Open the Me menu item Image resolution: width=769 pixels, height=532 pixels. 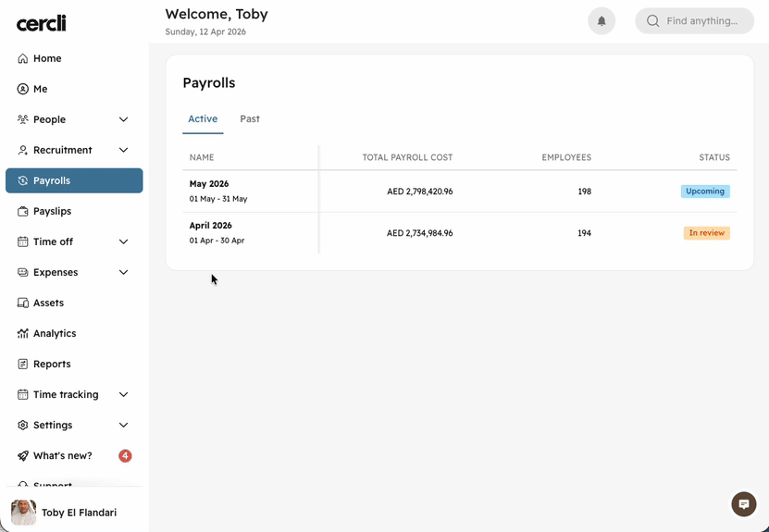(74, 89)
